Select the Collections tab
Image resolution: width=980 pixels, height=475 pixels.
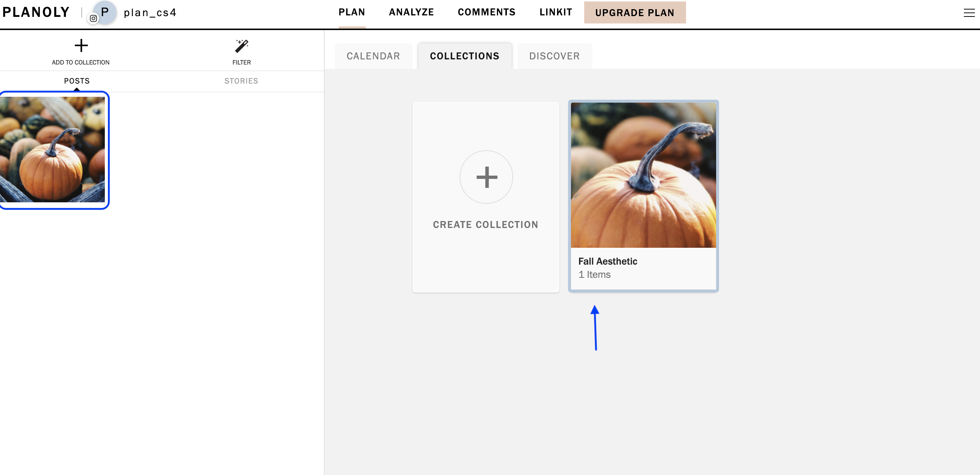coord(464,56)
